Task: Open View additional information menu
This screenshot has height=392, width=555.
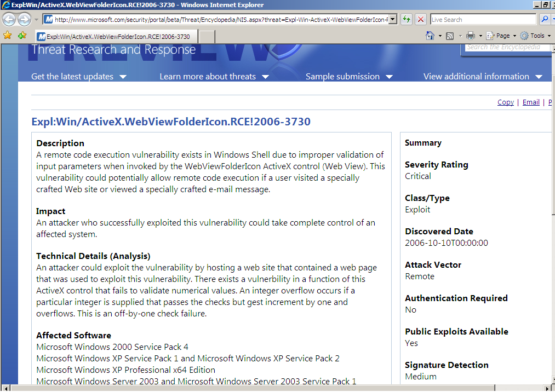Action: click(x=483, y=77)
